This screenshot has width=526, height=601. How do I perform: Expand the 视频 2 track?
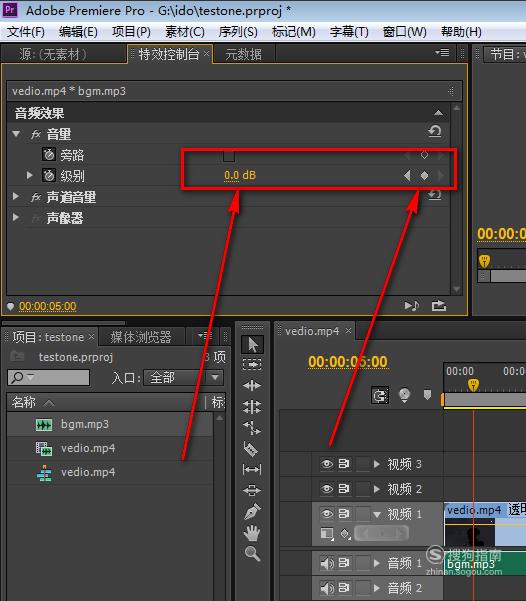(x=376, y=489)
